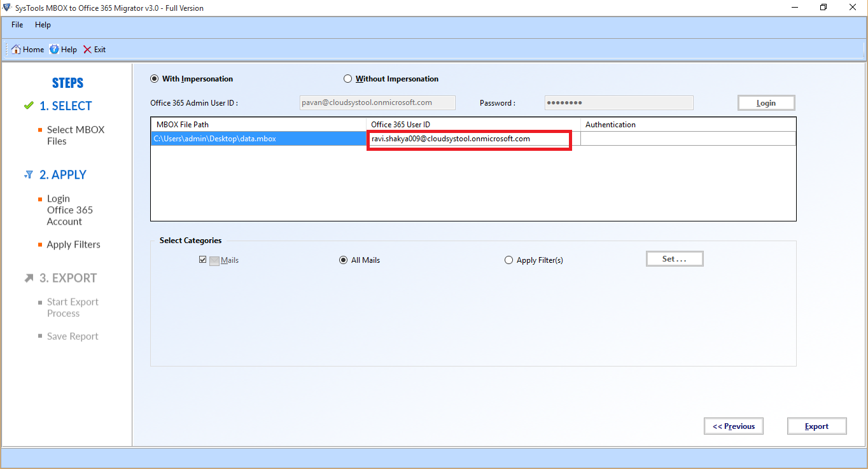
Task: Click the red Exit toolbar icon
Action: coord(88,50)
